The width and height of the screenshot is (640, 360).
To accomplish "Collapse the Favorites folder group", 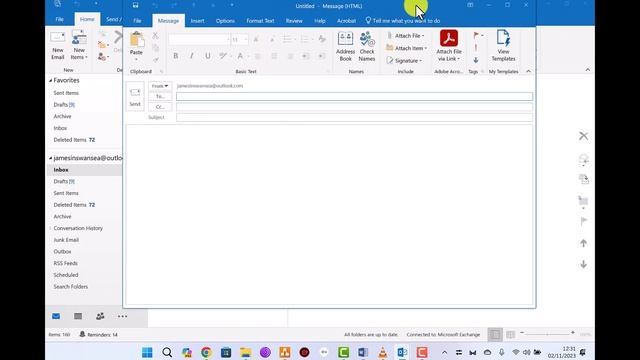I will (x=51, y=80).
